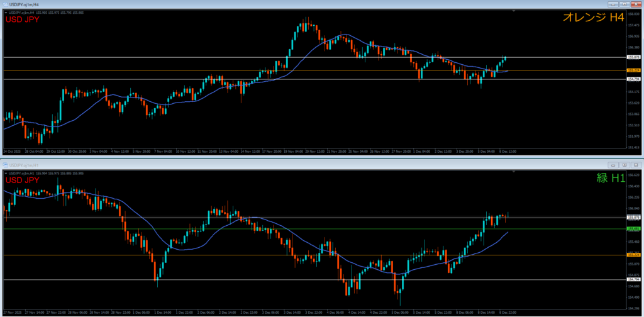Select the 緑 H1 text label
This screenshot has width=644, height=317.
coord(610,179)
